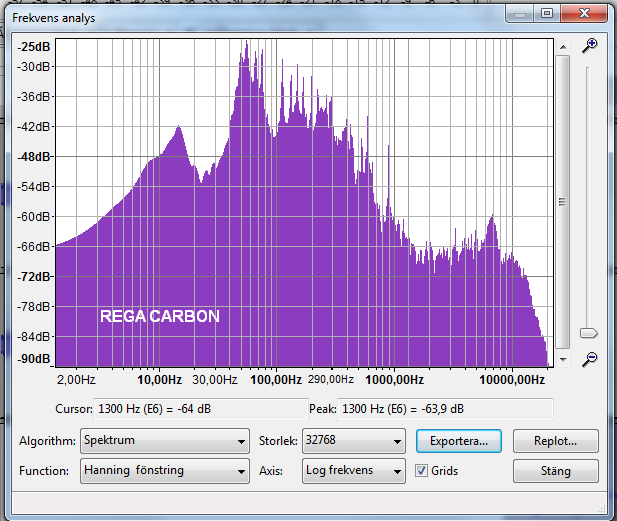Click the 10,00Hz axis label

159,380
